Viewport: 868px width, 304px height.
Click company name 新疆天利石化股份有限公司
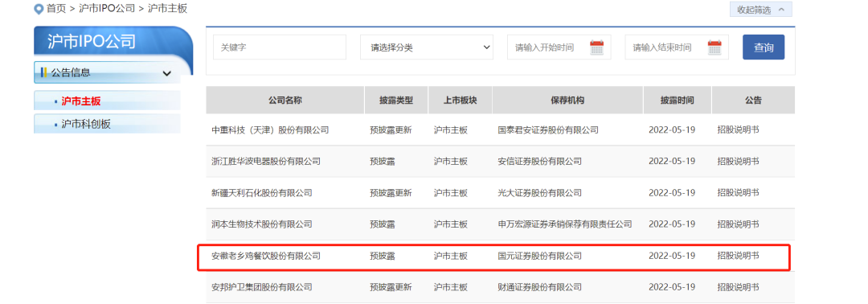coord(262,193)
